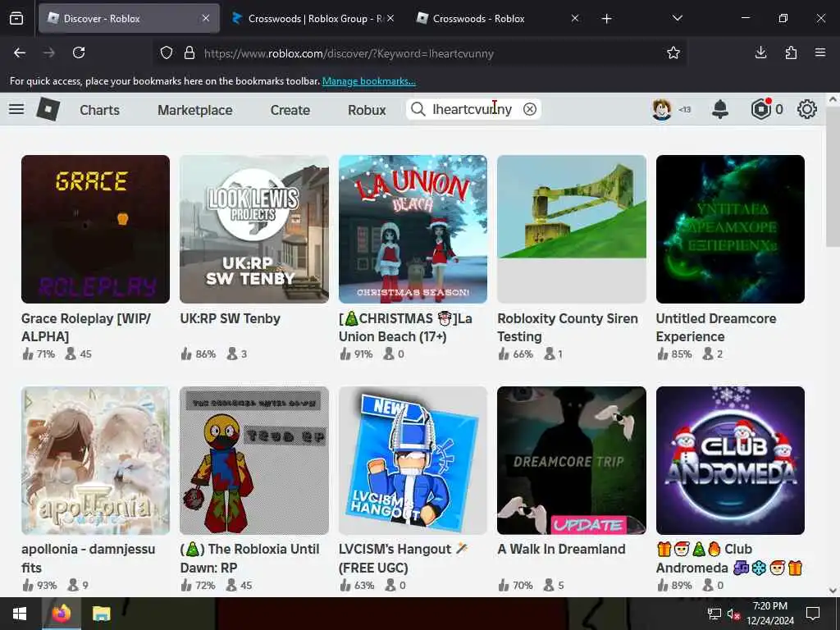The width and height of the screenshot is (840, 630).
Task: Open A Walk In Dreamland thumbnail
Action: pos(572,461)
